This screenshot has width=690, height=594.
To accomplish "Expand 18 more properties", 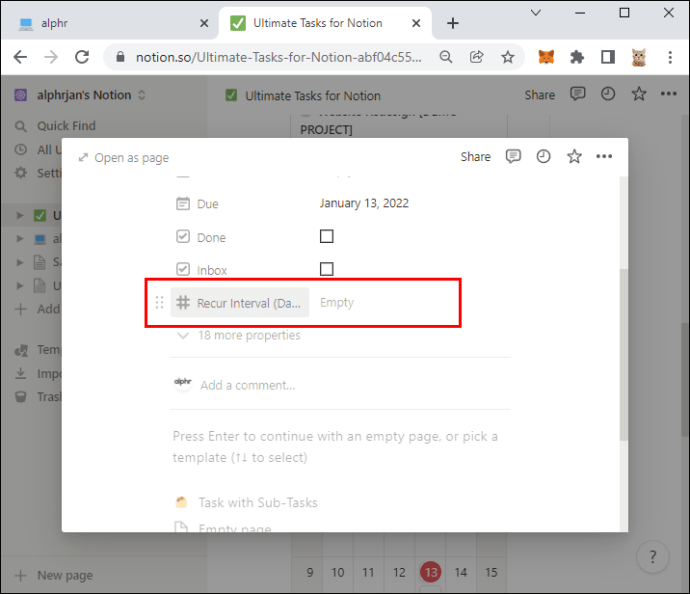I will pos(239,336).
